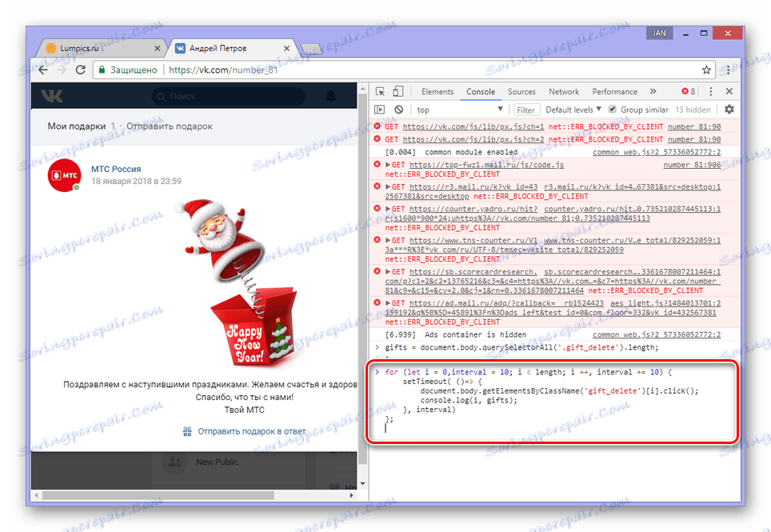Open Мои подарки section

coord(77,126)
